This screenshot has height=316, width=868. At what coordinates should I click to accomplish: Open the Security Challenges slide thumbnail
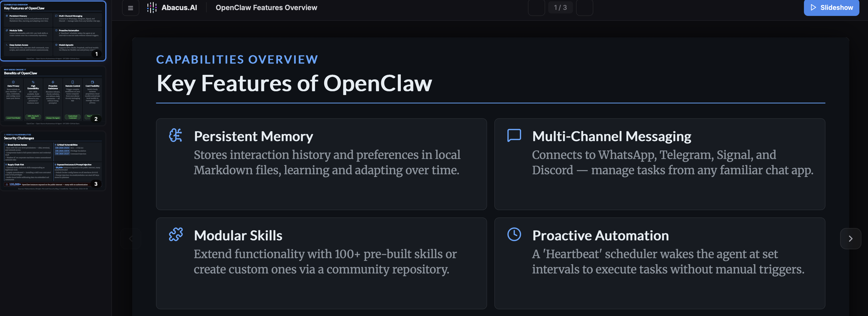click(x=53, y=161)
